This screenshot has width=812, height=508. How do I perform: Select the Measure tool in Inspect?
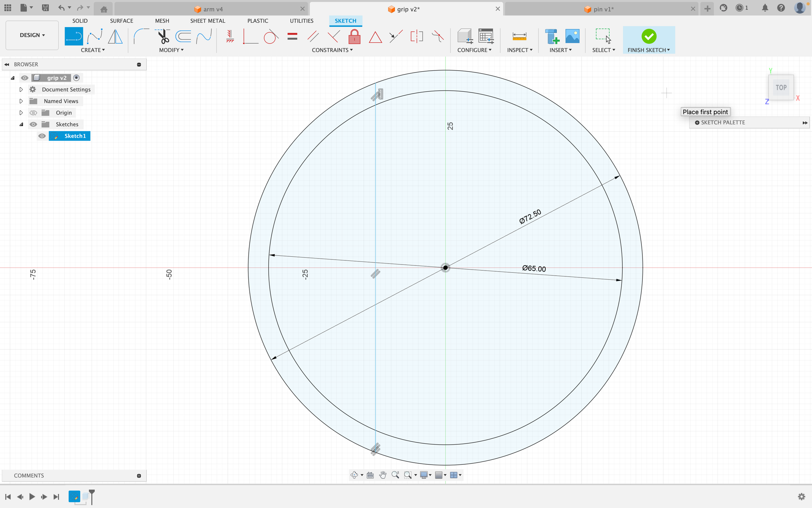pos(519,37)
